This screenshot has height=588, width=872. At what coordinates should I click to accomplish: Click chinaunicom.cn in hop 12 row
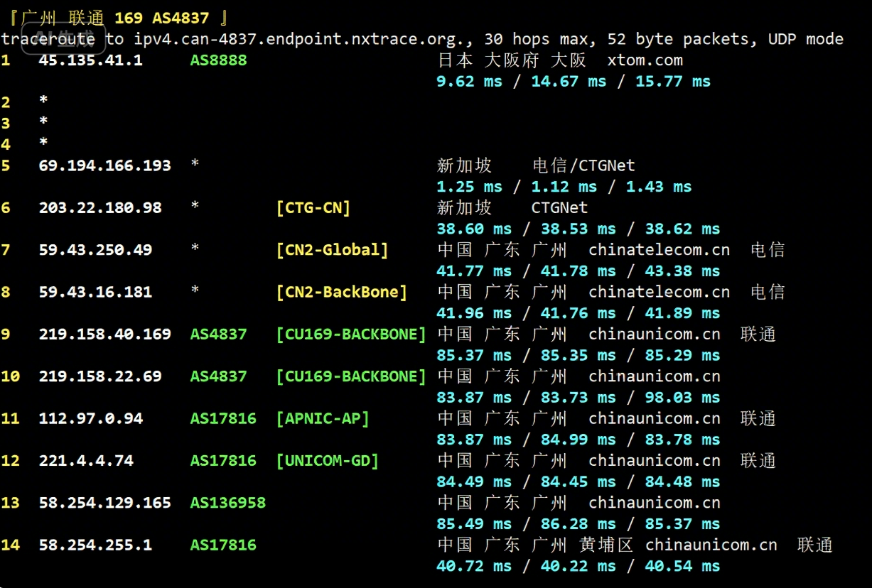[x=655, y=460]
